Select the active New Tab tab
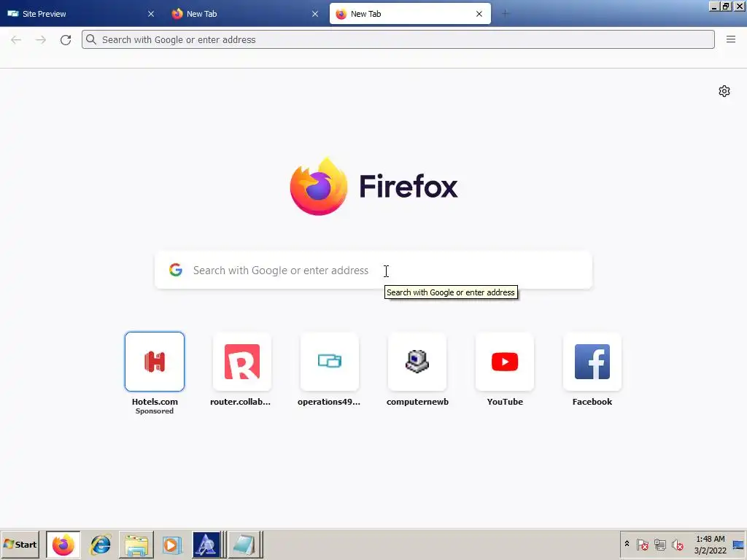The width and height of the screenshot is (747, 560). (410, 14)
